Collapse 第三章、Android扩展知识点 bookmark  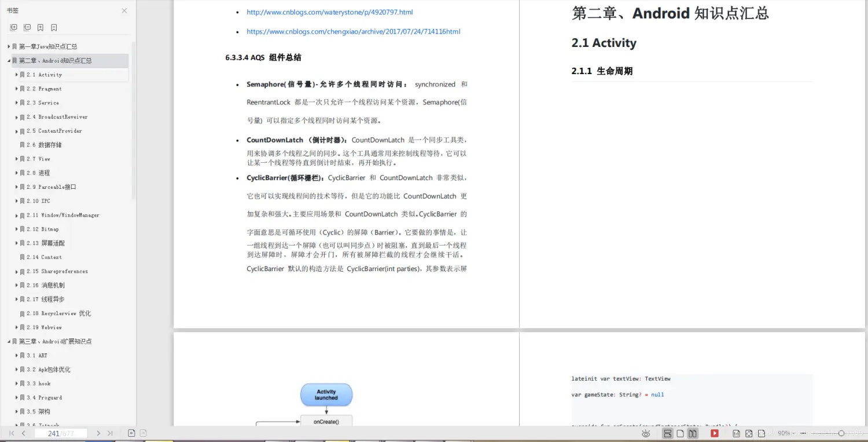[x=9, y=341]
